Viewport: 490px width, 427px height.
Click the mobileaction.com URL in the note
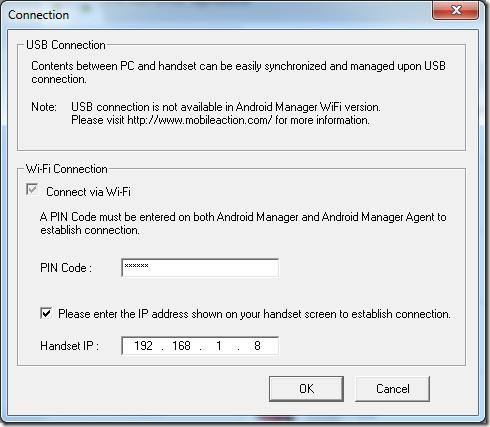click(200, 120)
